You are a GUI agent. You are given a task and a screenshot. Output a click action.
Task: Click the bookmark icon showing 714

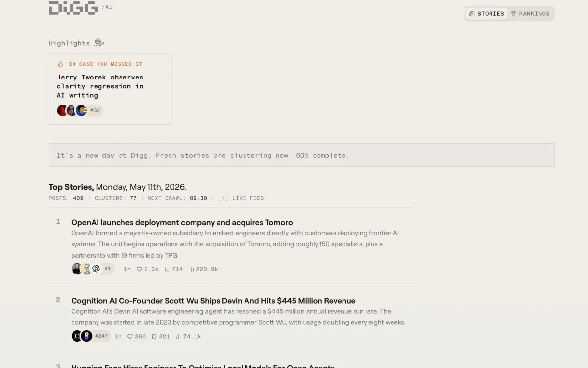click(x=167, y=269)
